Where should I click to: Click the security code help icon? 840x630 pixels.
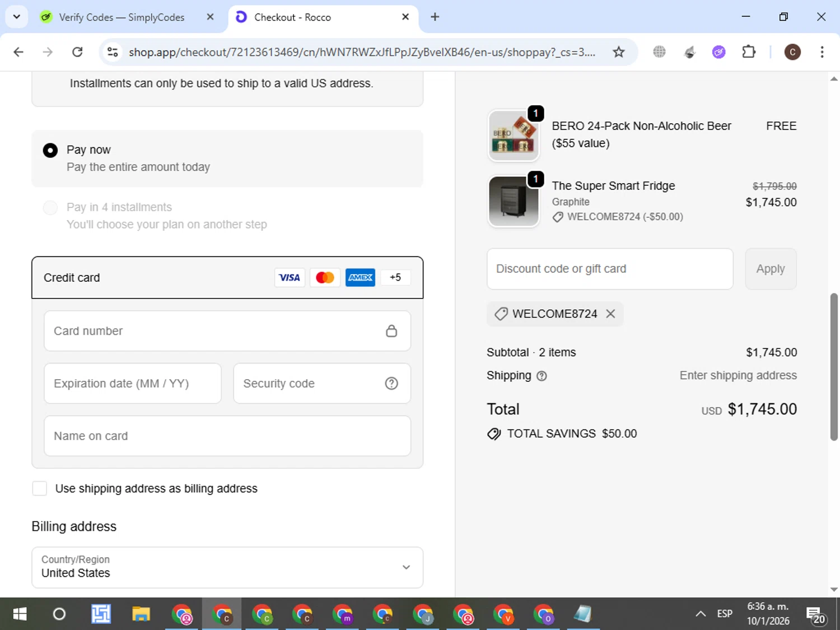[x=391, y=384]
